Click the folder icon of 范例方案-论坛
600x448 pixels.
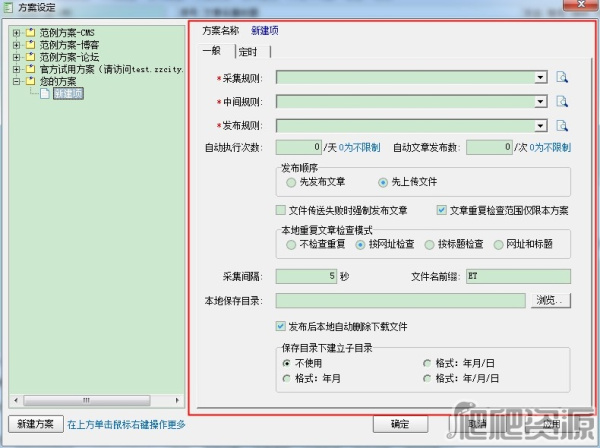pyautogui.click(x=30, y=57)
